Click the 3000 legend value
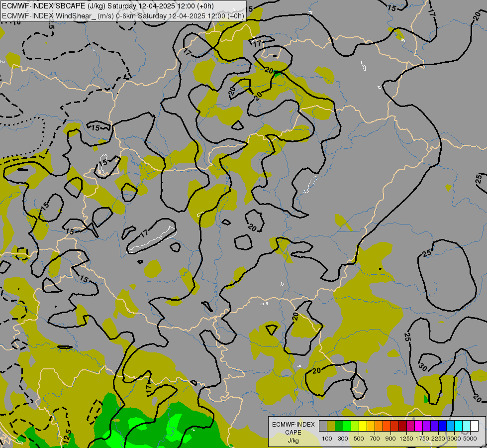 [454, 439]
